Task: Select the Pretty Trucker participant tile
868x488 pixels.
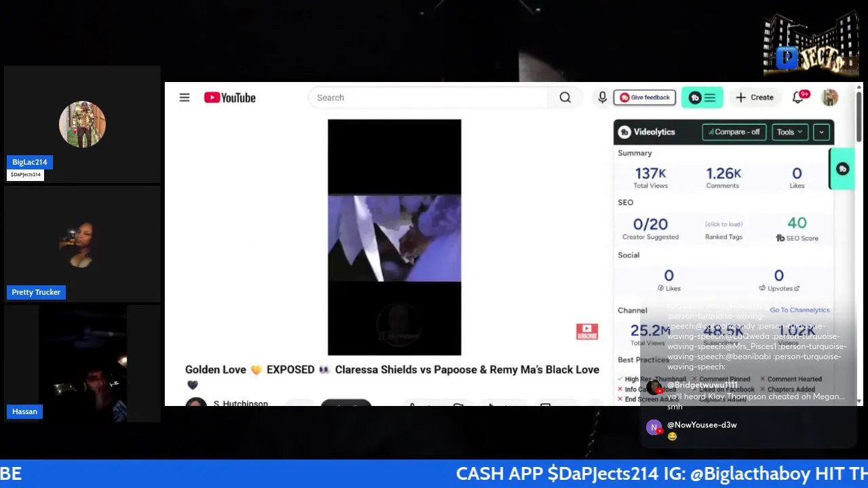Action: click(x=82, y=243)
